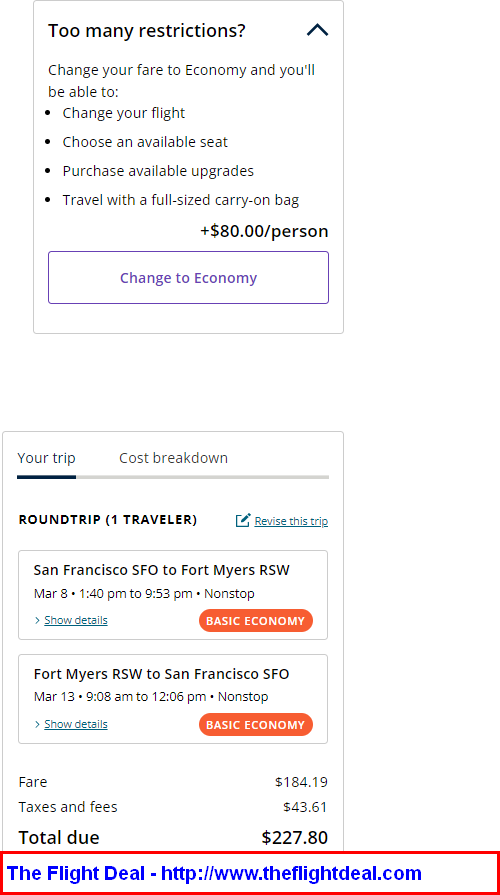Click the Change to Economy button
The height and width of the screenshot is (895, 500).
pos(188,277)
